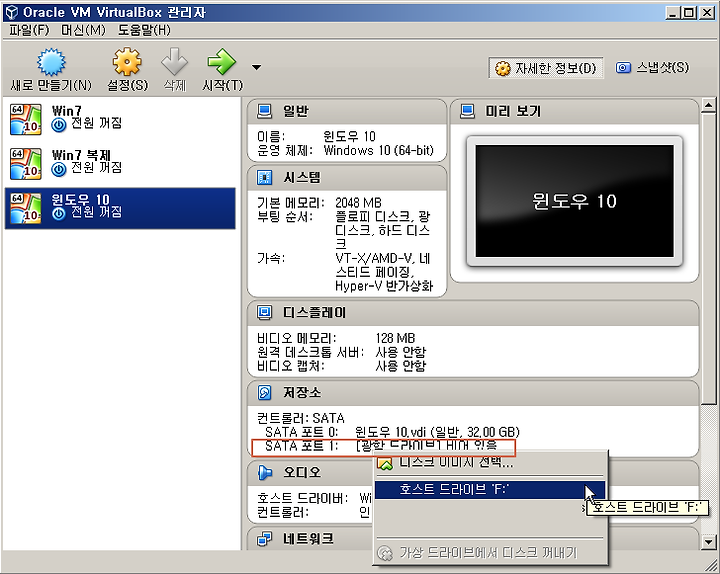
Task: Click the 원격 데스크톱 서버 row
Action: tap(342, 352)
